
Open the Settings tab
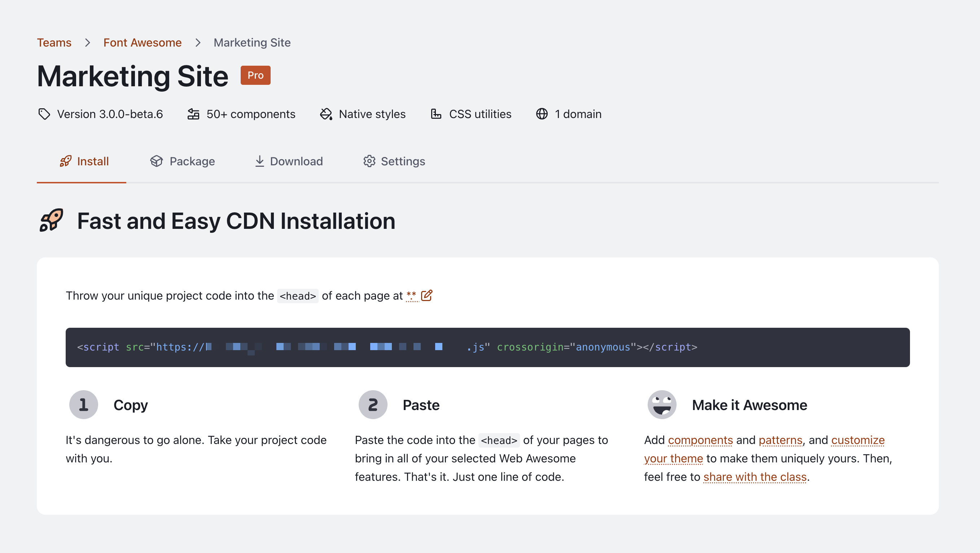pos(394,161)
